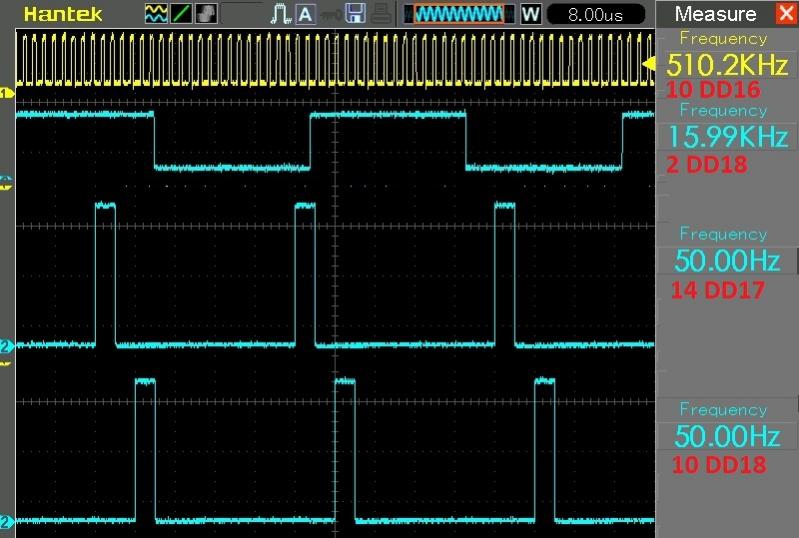Click the Measure panel title
Viewport: 799px width, 538px height.
point(715,14)
